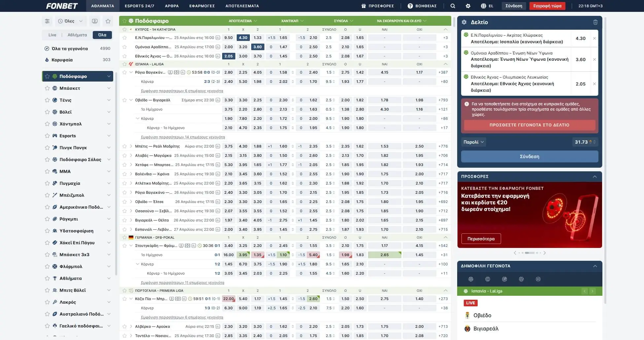Clear the betslip with the trash icon

click(595, 22)
